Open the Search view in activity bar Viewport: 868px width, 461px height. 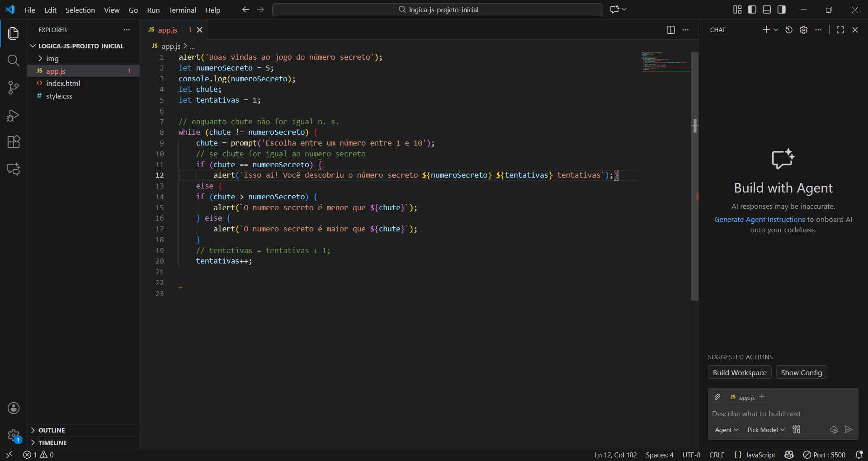[14, 61]
